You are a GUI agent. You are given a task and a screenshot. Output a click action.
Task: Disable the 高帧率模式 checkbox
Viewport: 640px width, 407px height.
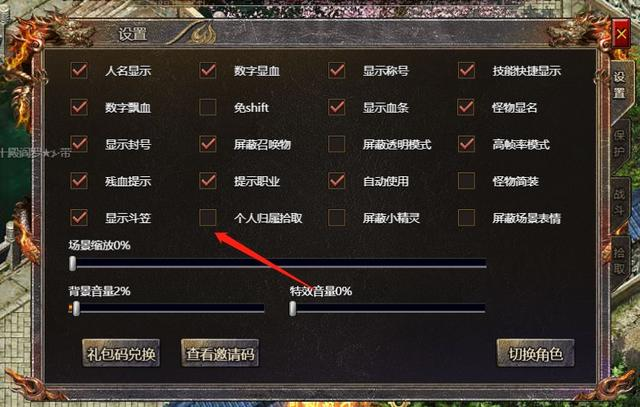click(466, 144)
